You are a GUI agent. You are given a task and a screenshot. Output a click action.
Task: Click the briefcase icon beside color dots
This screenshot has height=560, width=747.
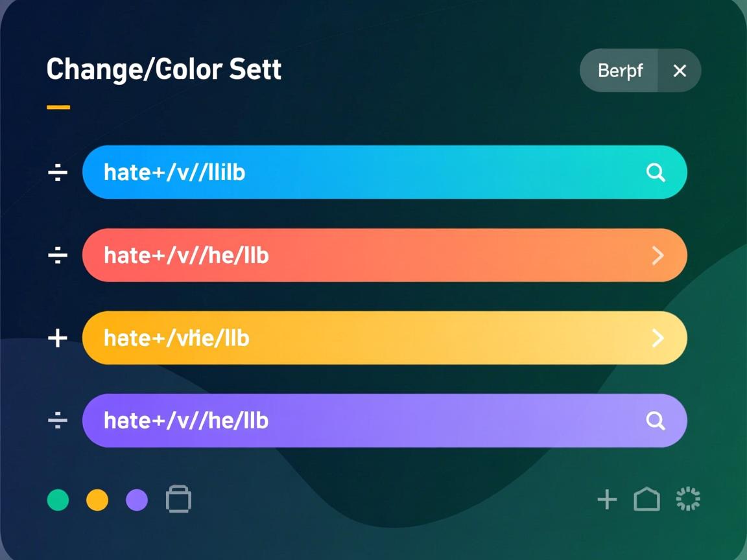(x=178, y=500)
